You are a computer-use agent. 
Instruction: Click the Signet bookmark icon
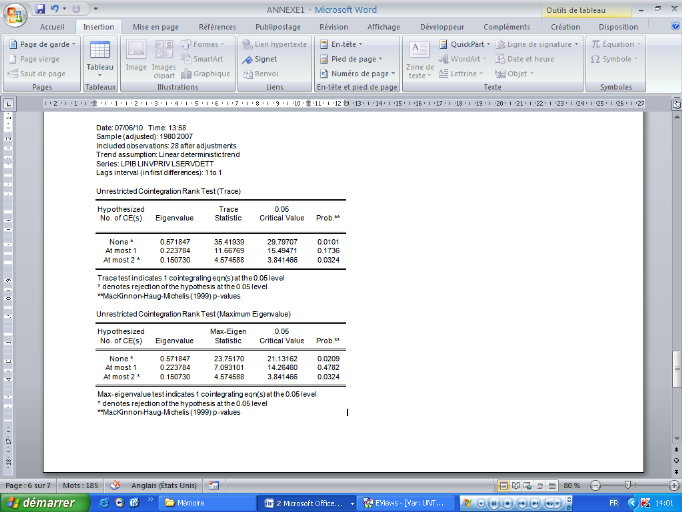(265, 59)
